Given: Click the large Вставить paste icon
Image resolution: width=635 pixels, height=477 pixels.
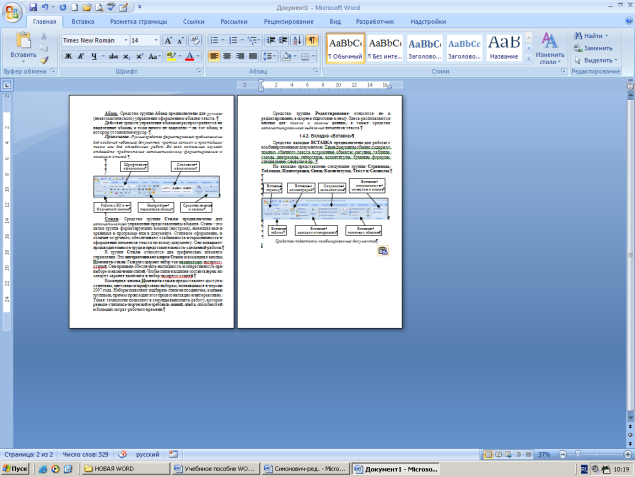Looking at the screenshot, I should pyautogui.click(x=23, y=40).
